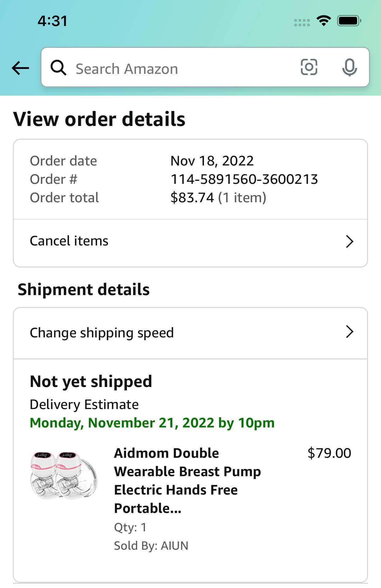This screenshot has width=381, height=588.
Task: Open the Change shipping speed row
Action: pos(190,333)
